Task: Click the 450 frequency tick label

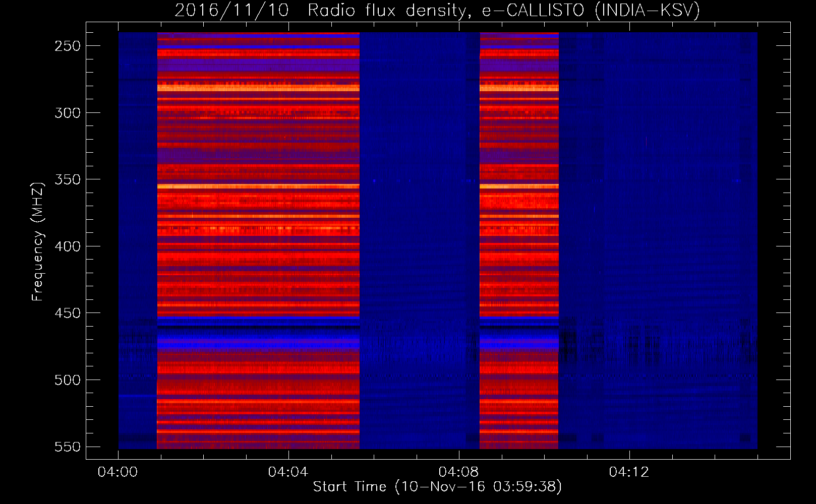Action: pyautogui.click(x=68, y=313)
